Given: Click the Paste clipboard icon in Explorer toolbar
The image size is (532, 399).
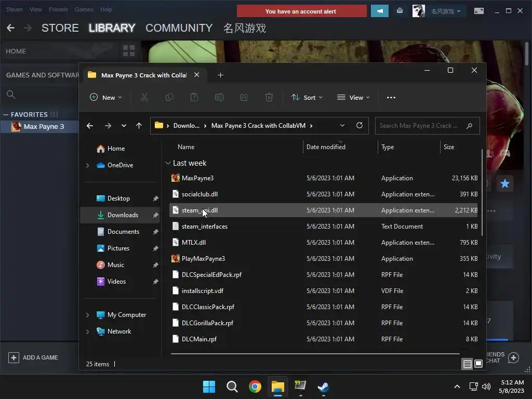Looking at the screenshot, I should 194,97.
